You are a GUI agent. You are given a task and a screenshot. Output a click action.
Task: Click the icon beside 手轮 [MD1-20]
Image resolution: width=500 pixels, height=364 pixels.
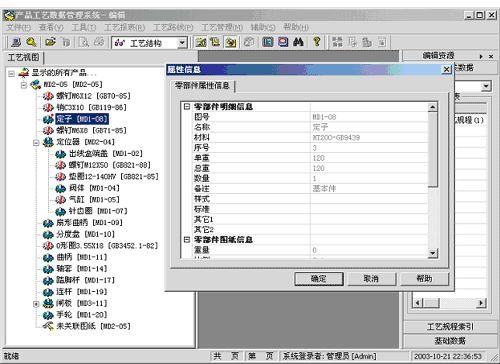[x=48, y=315]
